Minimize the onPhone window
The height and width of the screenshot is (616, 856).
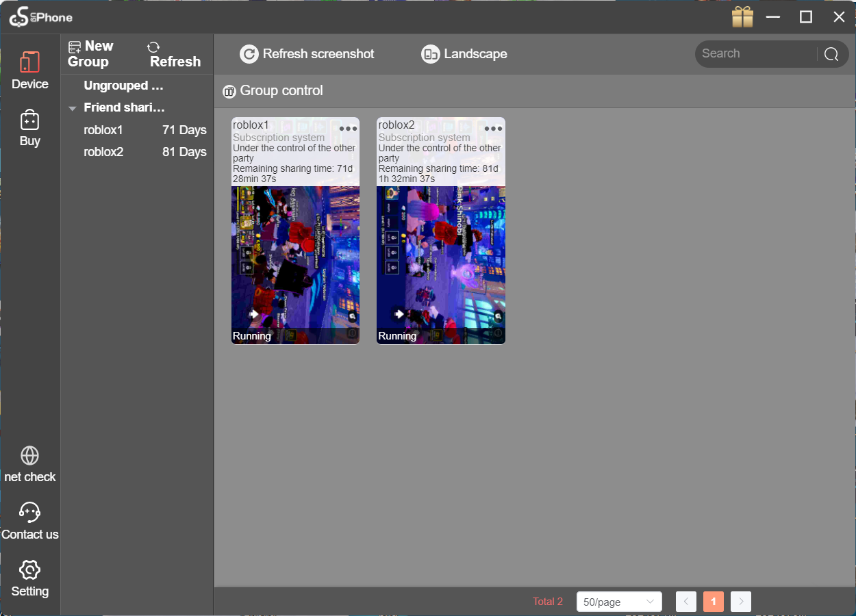773,17
